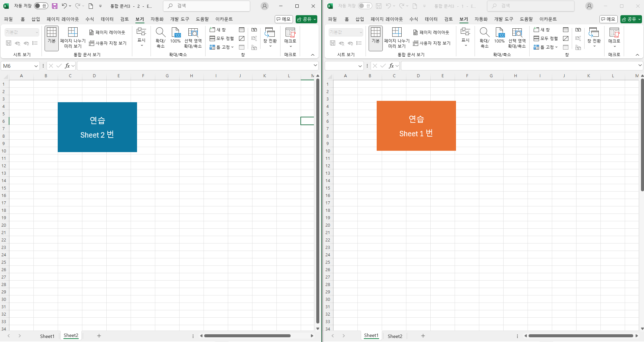This screenshot has height=342, width=644.
Task: Select the blue Sheet 2 번 shape
Action: 97,127
